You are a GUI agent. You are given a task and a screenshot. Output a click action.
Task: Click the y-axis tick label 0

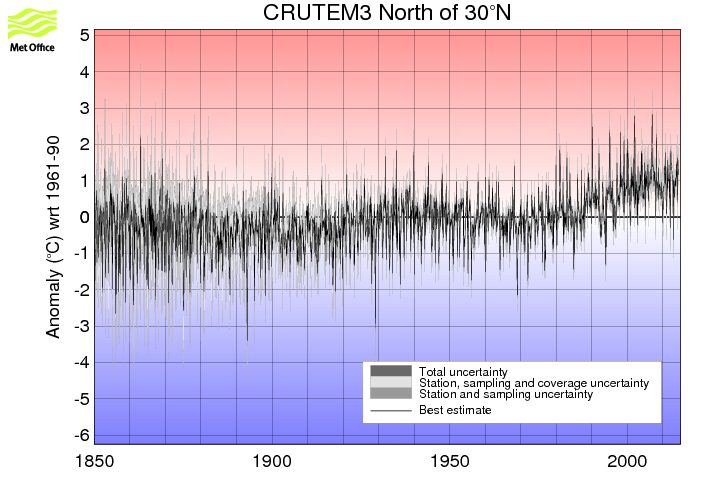click(x=84, y=217)
